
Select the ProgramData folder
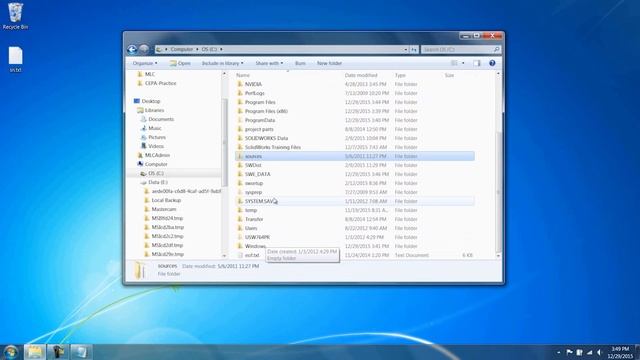tap(260, 120)
